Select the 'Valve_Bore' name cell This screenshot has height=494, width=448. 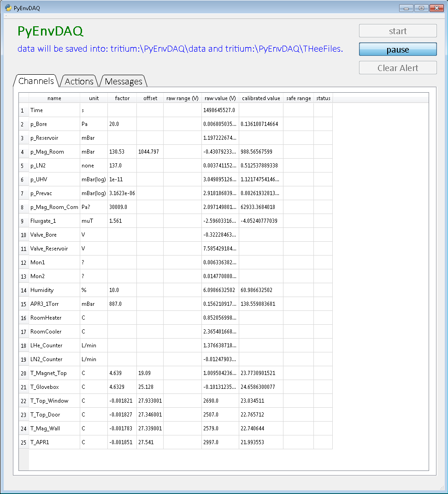click(54, 235)
